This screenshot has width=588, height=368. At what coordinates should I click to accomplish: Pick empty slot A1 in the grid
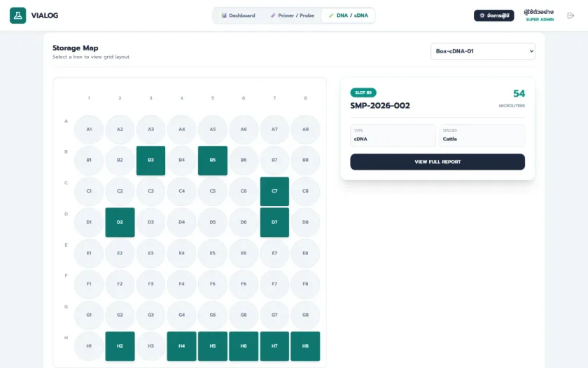pos(89,130)
